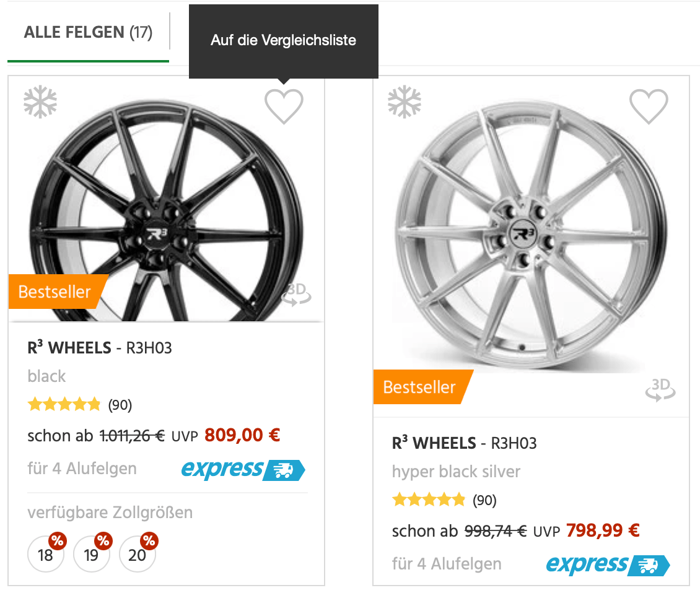Open R³ Wheels R3H03 black product title
This screenshot has width=700, height=593.
coord(100,348)
